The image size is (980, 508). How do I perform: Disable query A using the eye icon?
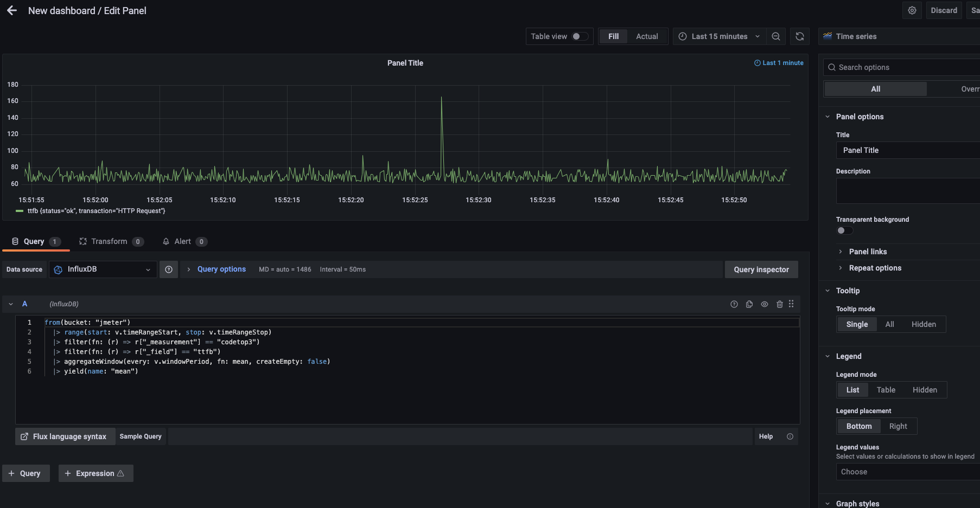tap(765, 304)
